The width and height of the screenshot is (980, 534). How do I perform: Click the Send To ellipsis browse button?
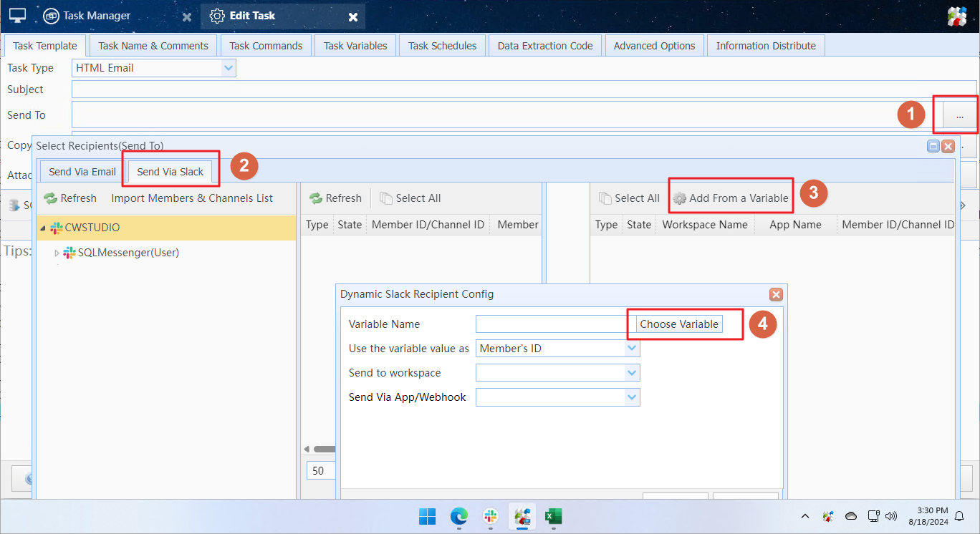(x=959, y=115)
